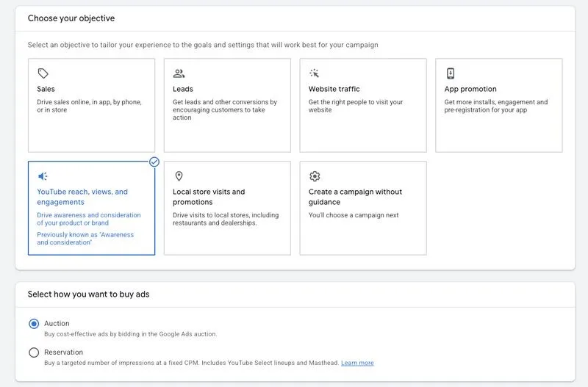Viewport: 588px width, 387px height.
Task: Select the Auction radio button
Action: click(x=34, y=324)
